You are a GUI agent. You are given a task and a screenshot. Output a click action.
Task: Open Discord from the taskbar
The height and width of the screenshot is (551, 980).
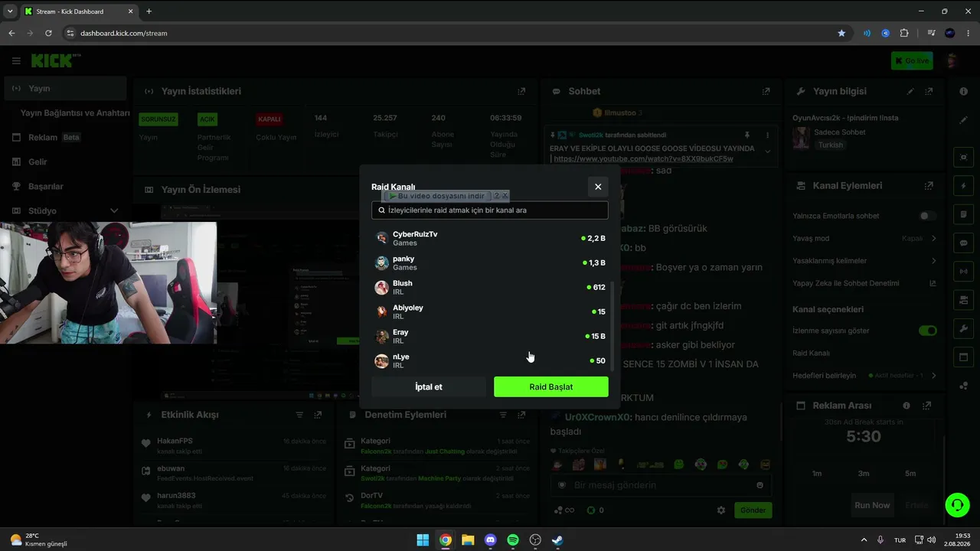pos(490,540)
